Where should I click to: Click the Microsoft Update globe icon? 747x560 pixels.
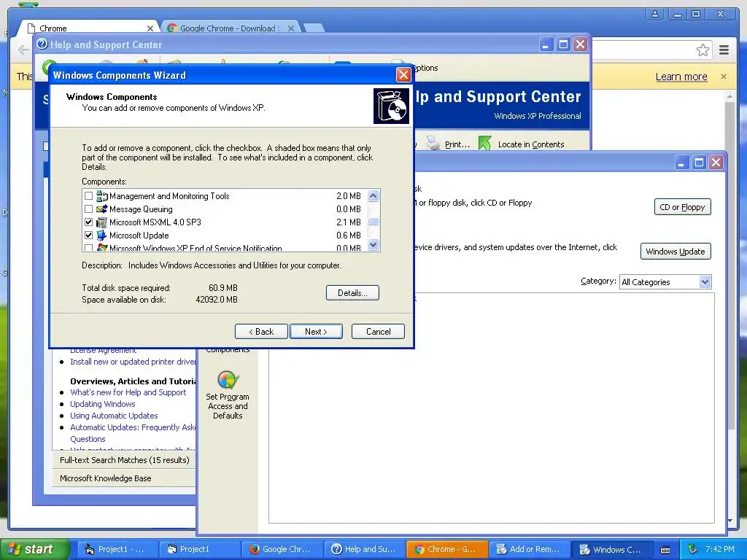tap(101, 236)
